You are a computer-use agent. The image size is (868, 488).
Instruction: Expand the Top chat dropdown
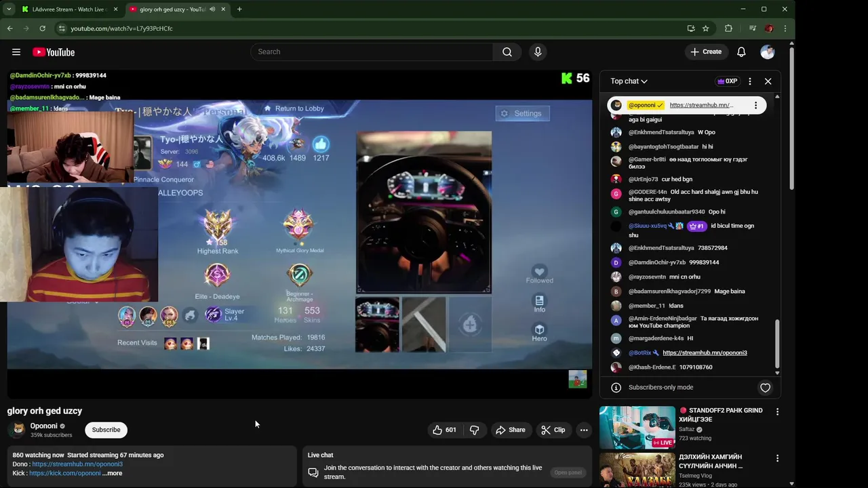coord(629,81)
